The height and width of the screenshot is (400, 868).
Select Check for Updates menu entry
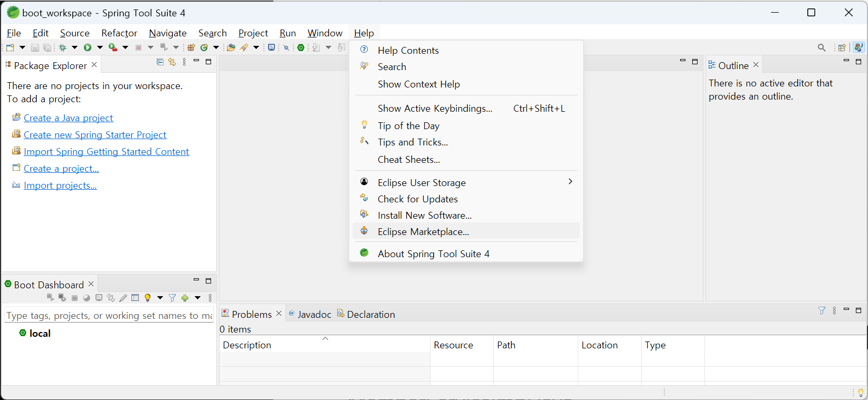pyautogui.click(x=466, y=199)
